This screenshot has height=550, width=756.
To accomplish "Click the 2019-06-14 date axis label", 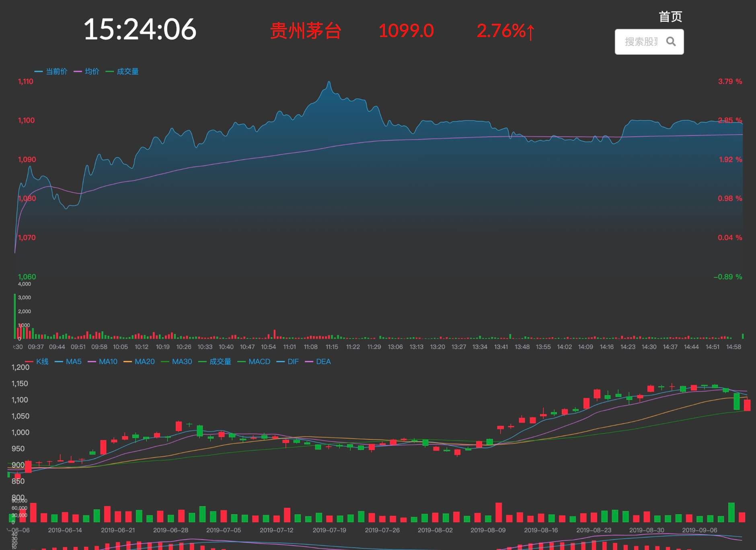I will click(x=65, y=530).
